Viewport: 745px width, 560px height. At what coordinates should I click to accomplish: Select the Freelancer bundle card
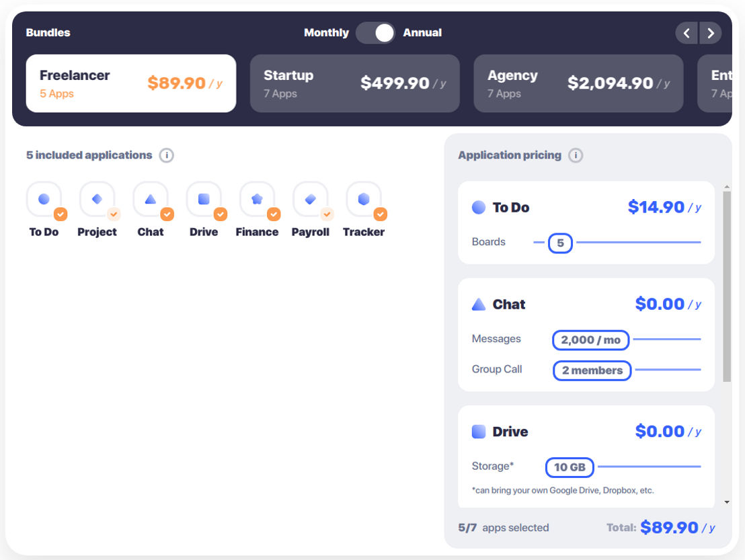(x=131, y=83)
